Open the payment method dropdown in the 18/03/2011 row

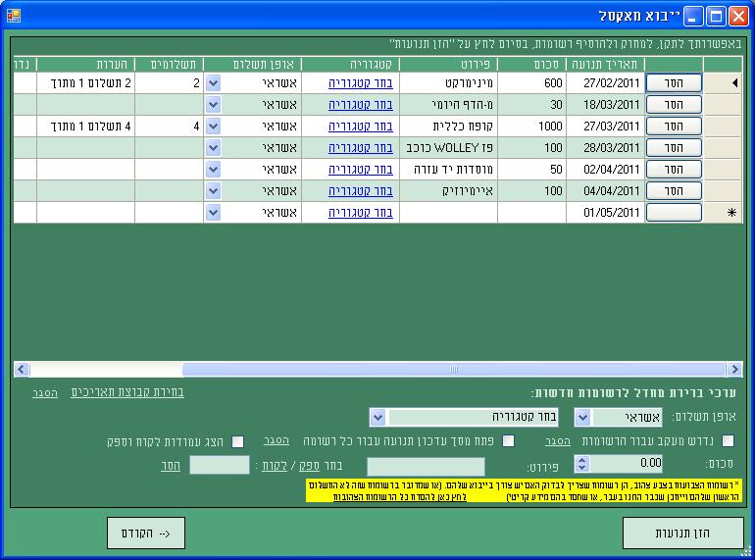pyautogui.click(x=214, y=105)
